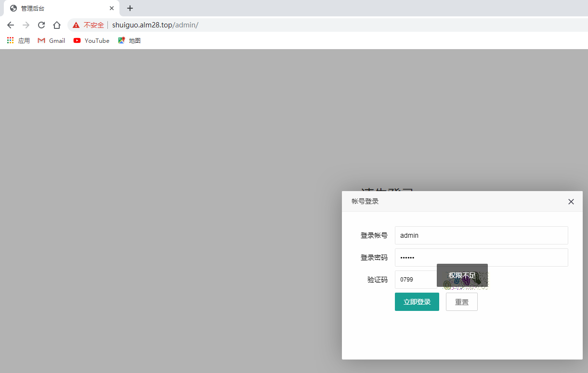Click the 登录帐号 input field
The height and width of the screenshot is (373, 588).
[481, 235]
